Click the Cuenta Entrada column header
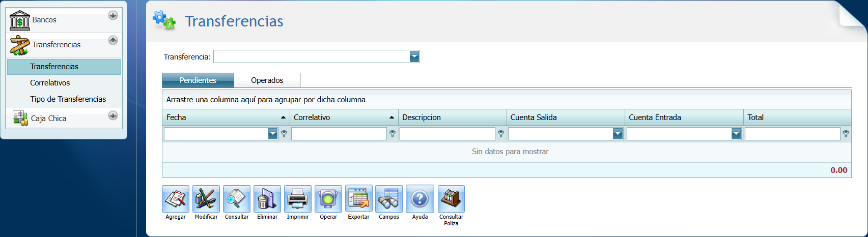The width and height of the screenshot is (868, 237). pyautogui.click(x=684, y=117)
